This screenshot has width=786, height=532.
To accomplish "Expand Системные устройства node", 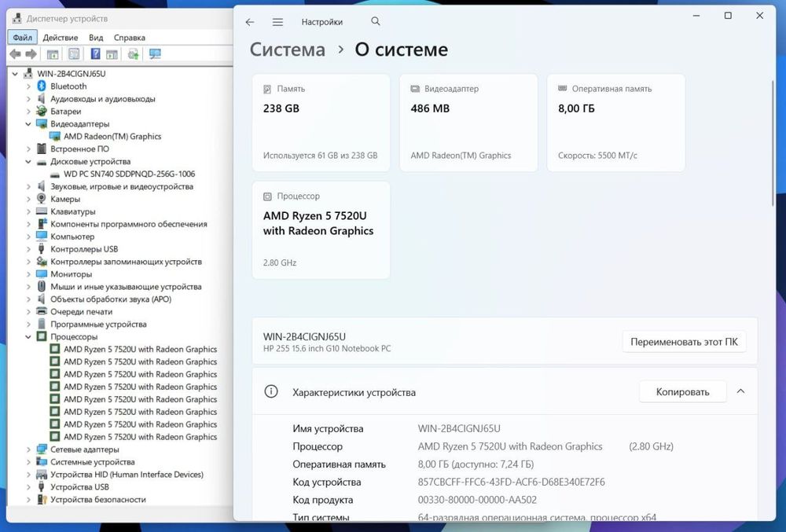I will [x=28, y=462].
